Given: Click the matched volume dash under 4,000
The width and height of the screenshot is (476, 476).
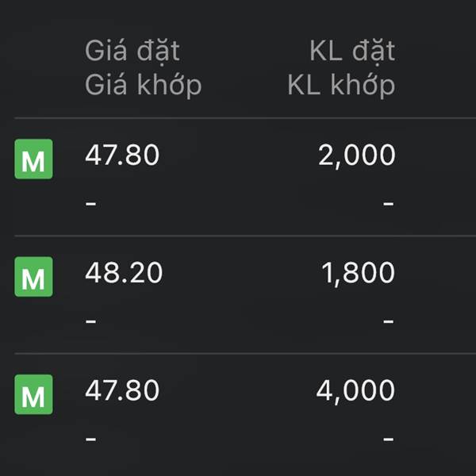Looking at the screenshot, I should (x=388, y=439).
